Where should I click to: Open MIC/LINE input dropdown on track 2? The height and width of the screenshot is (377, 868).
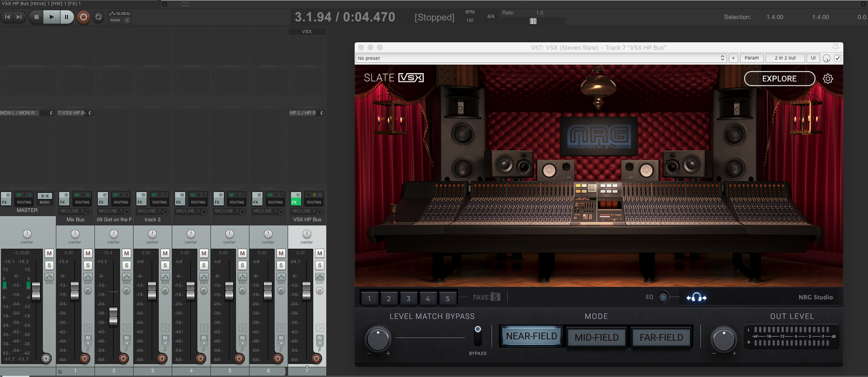click(x=152, y=211)
